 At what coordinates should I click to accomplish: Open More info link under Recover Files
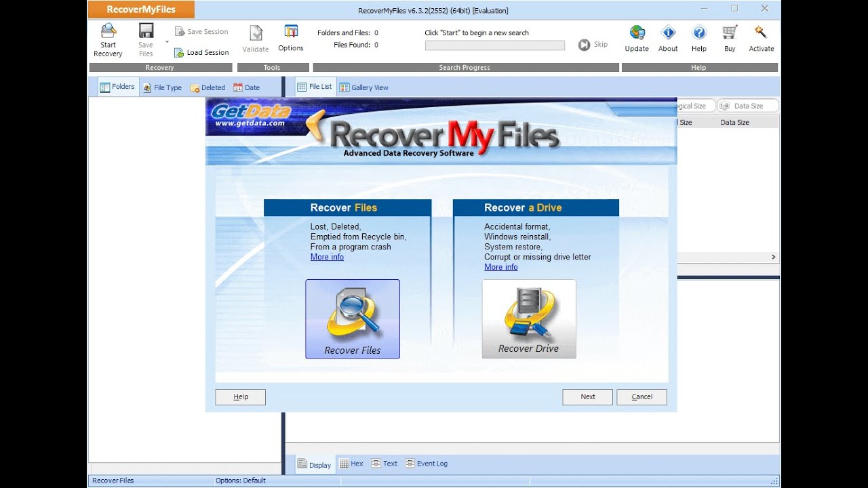click(x=327, y=257)
